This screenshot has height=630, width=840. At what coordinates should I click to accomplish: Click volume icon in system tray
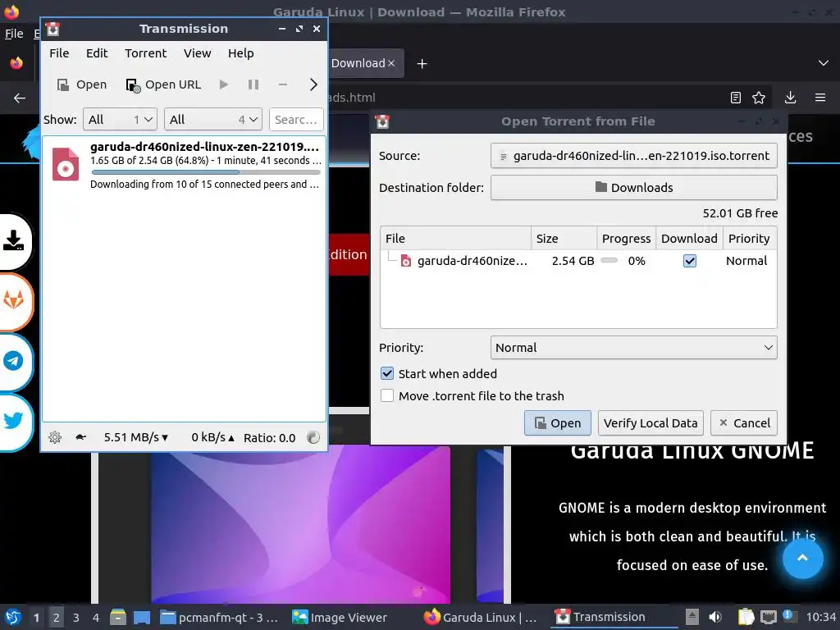click(x=714, y=617)
